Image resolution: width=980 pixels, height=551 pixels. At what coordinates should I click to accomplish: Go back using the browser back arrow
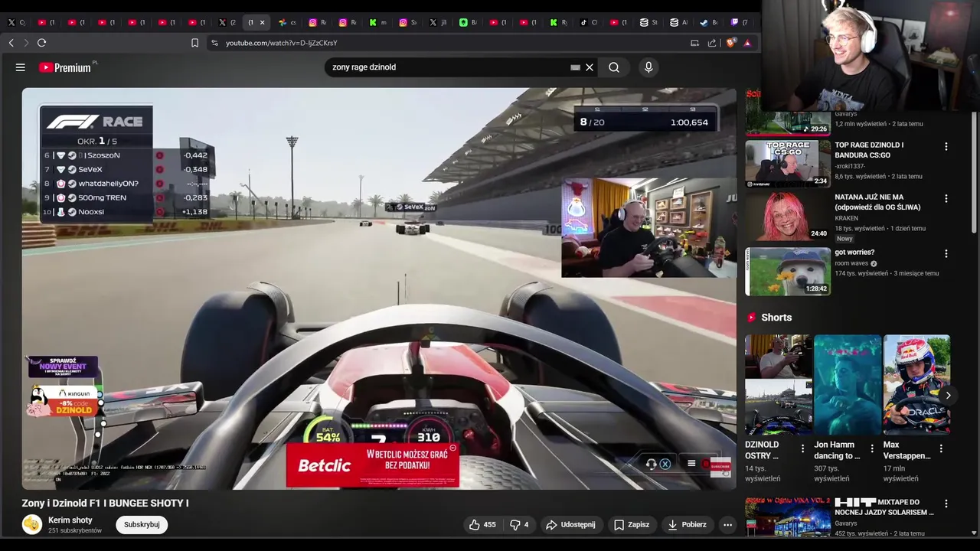point(11,43)
